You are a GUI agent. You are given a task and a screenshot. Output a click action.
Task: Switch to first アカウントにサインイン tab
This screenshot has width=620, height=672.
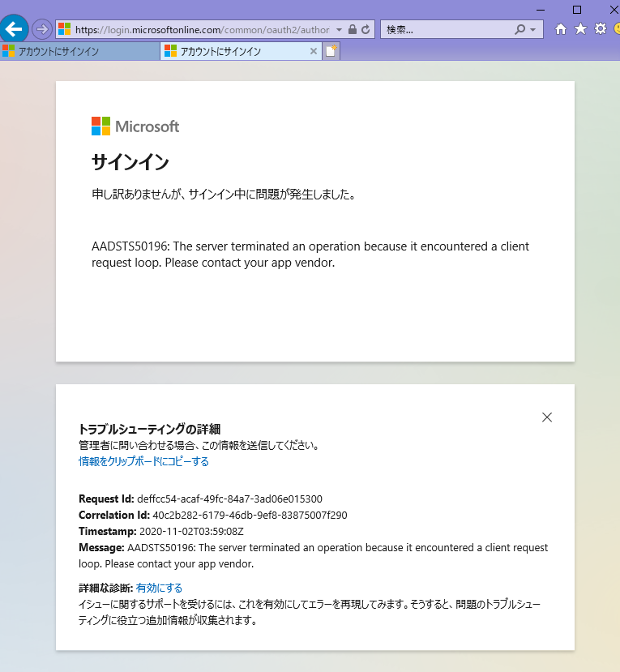(x=79, y=51)
